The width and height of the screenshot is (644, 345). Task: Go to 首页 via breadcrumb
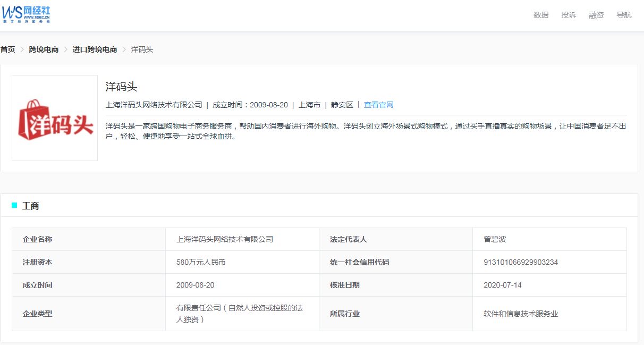tap(8, 49)
